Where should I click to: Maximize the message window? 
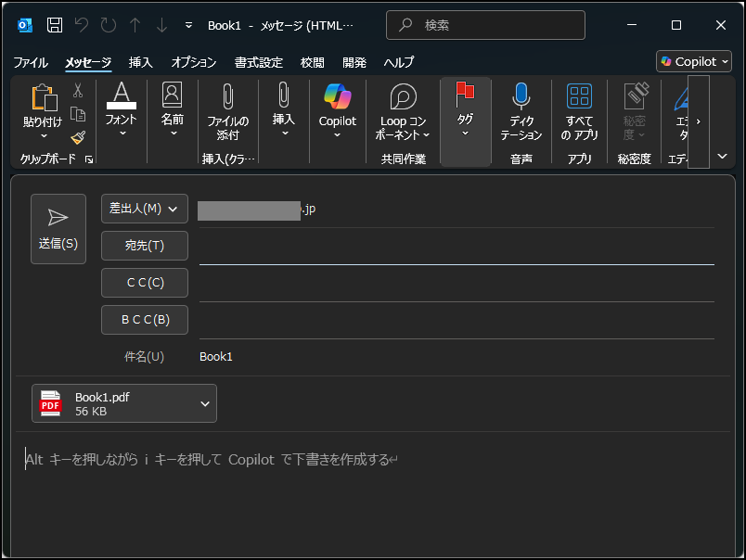pyautogui.click(x=676, y=25)
